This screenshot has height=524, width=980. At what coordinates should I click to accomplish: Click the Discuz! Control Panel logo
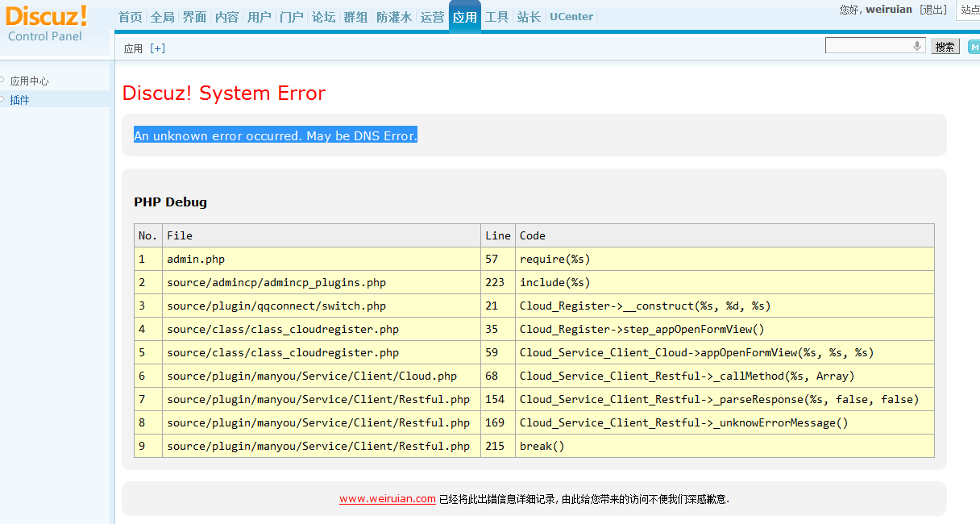coord(46,23)
